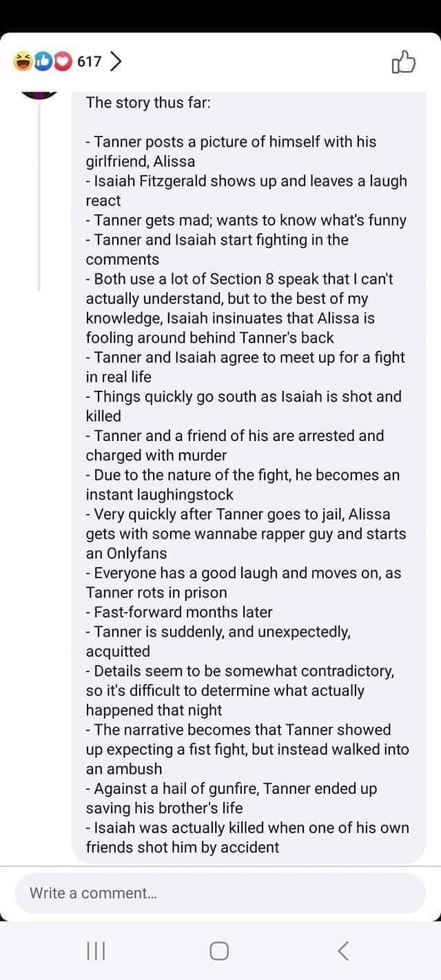
Task: Tap the "The story thus far:" heading
Action: pos(148,103)
